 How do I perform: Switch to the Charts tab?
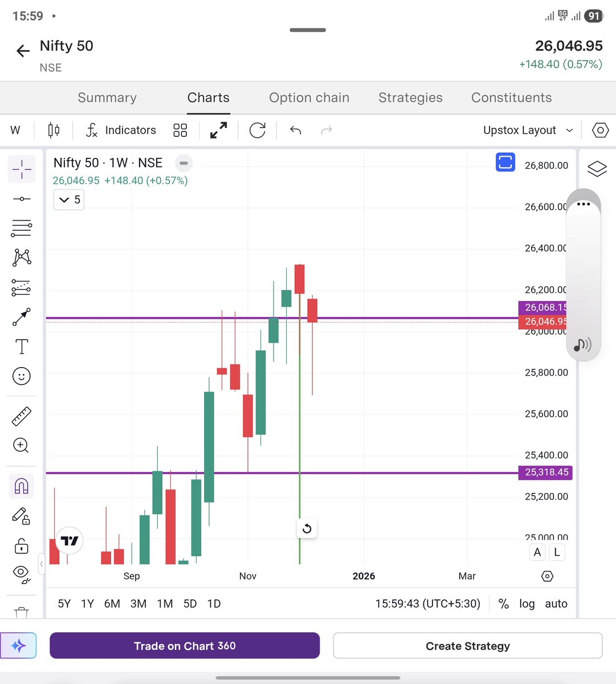209,97
